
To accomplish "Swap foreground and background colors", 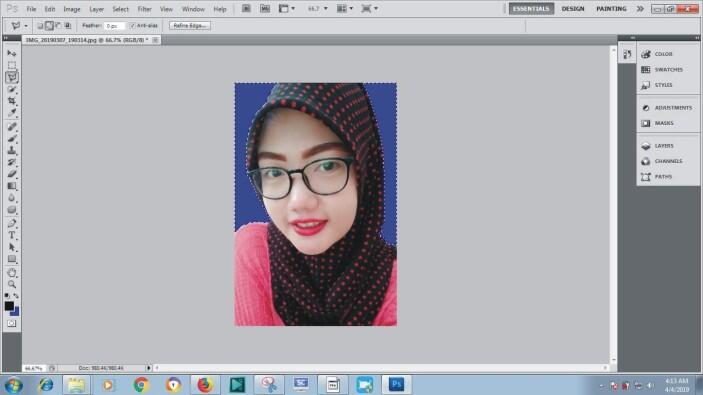I will click(16, 296).
